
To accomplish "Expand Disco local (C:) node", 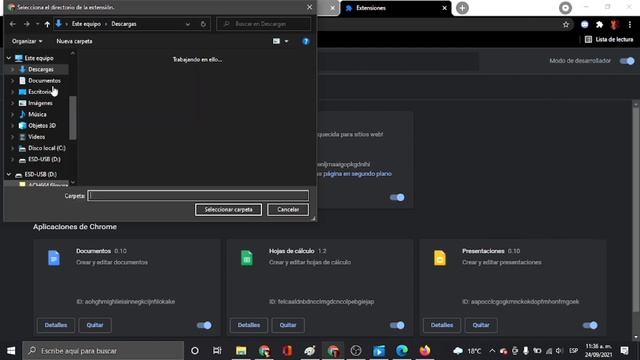I will pos(12,148).
